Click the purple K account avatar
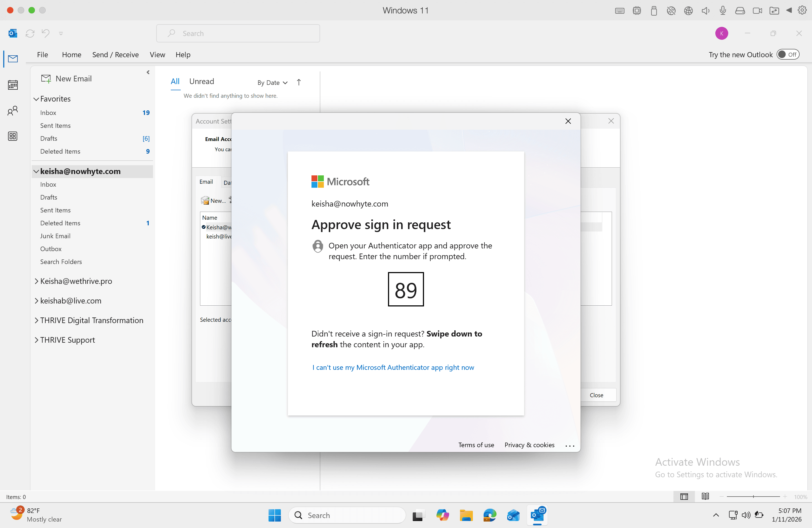The image size is (812, 528). pyautogui.click(x=721, y=34)
